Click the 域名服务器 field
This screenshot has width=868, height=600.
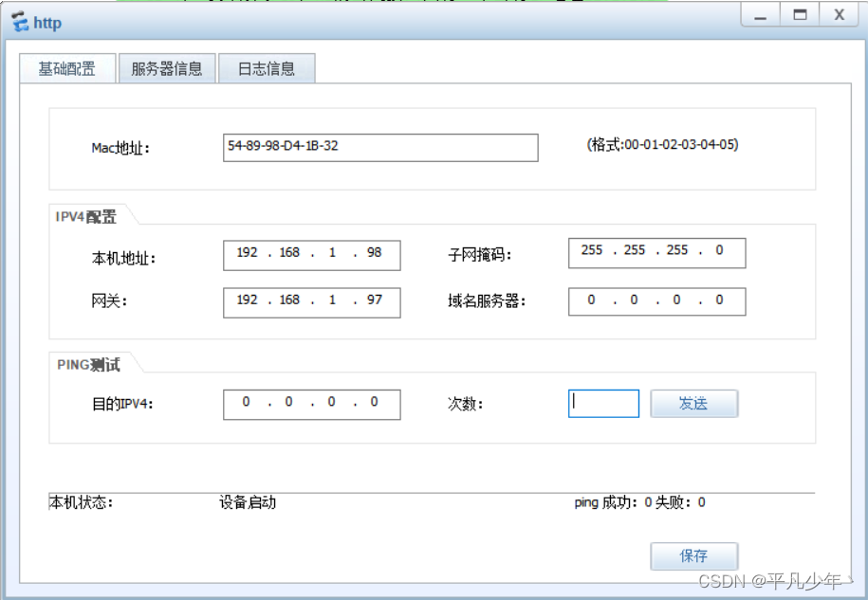pos(657,301)
